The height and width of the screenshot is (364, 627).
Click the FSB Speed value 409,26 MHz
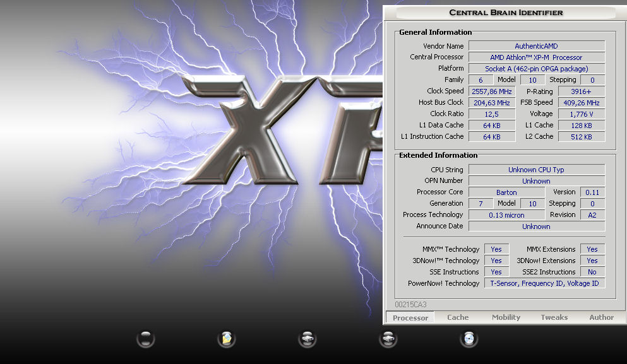coord(581,103)
